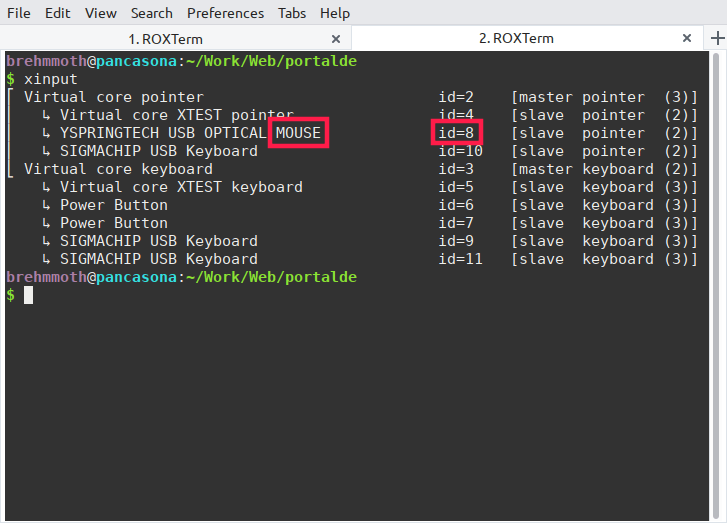Open the Help menu
The width and height of the screenshot is (727, 523).
[x=335, y=13]
